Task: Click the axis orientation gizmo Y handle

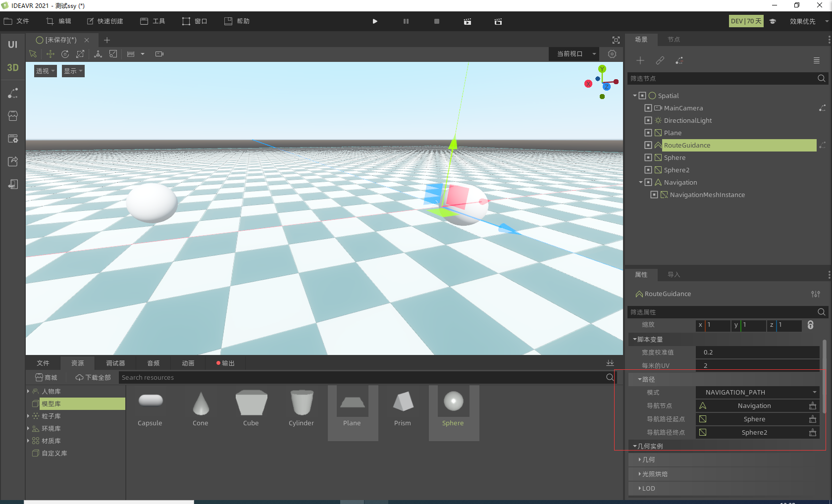Action: [x=602, y=69]
